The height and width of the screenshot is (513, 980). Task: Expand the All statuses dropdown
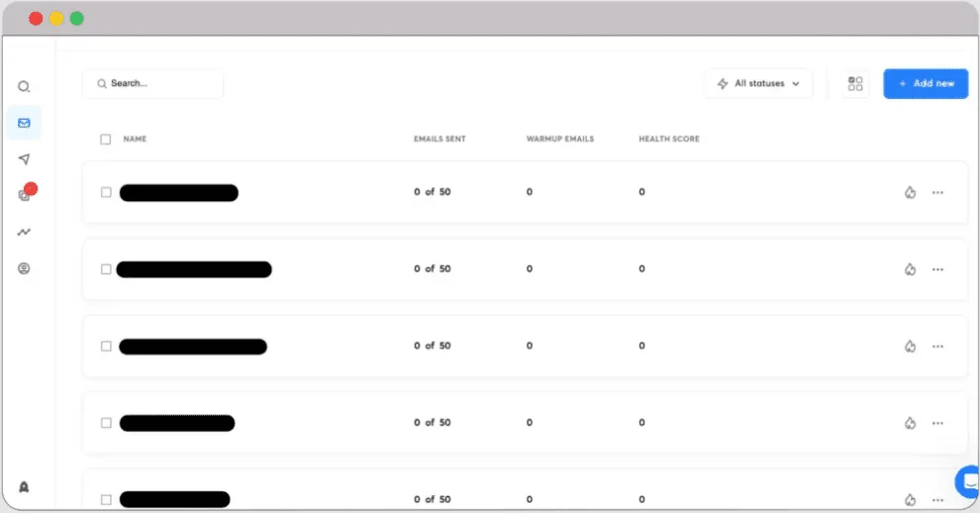click(759, 84)
